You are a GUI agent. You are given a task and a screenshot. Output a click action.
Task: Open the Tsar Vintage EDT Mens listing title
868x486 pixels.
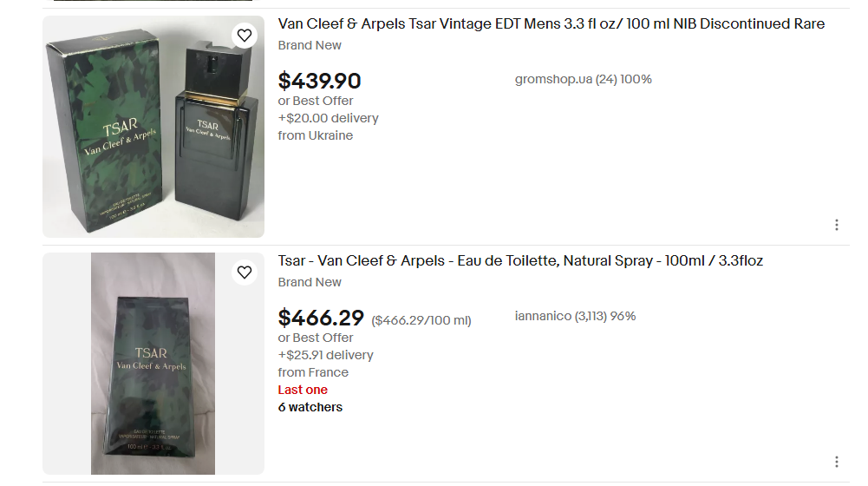[551, 24]
